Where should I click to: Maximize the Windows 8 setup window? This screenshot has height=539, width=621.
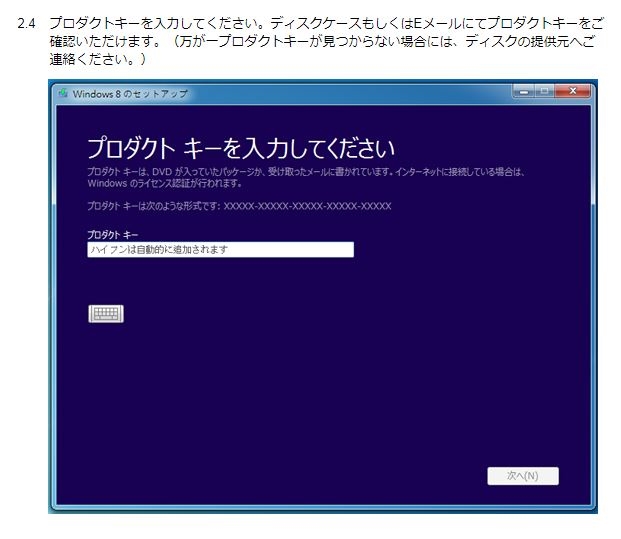point(545,91)
